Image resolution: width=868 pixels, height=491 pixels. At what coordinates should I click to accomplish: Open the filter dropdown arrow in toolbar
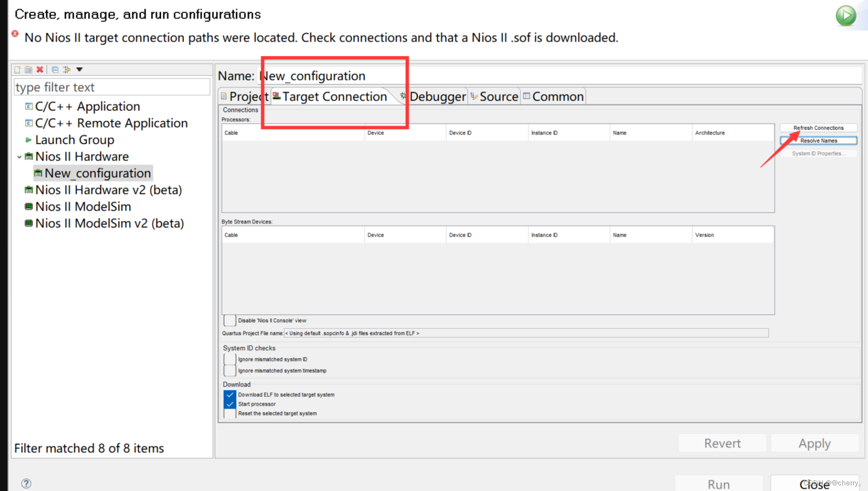tap(79, 70)
